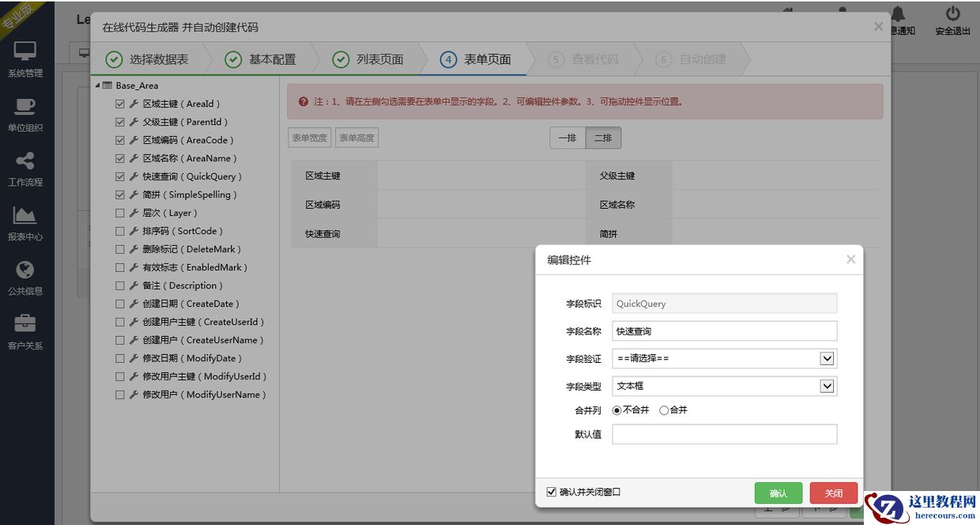Open the 报表中心 chart icon
The height and width of the screenshot is (525, 980).
(25, 215)
